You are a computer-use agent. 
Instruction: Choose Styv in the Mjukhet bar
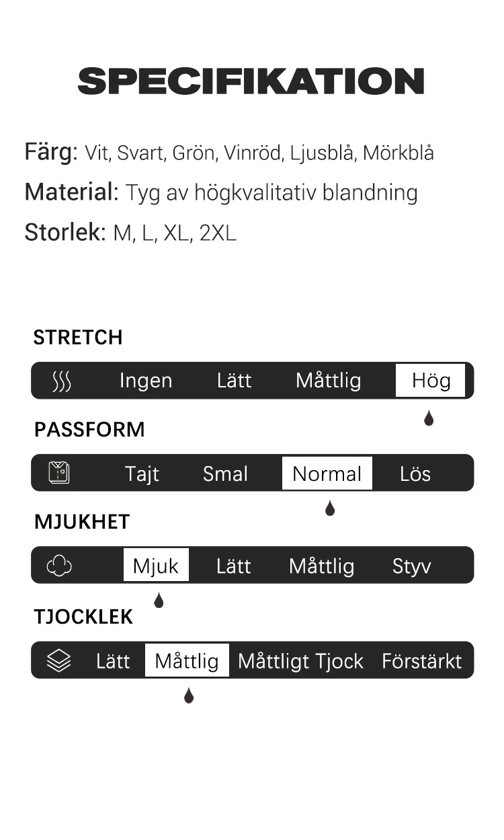click(412, 566)
